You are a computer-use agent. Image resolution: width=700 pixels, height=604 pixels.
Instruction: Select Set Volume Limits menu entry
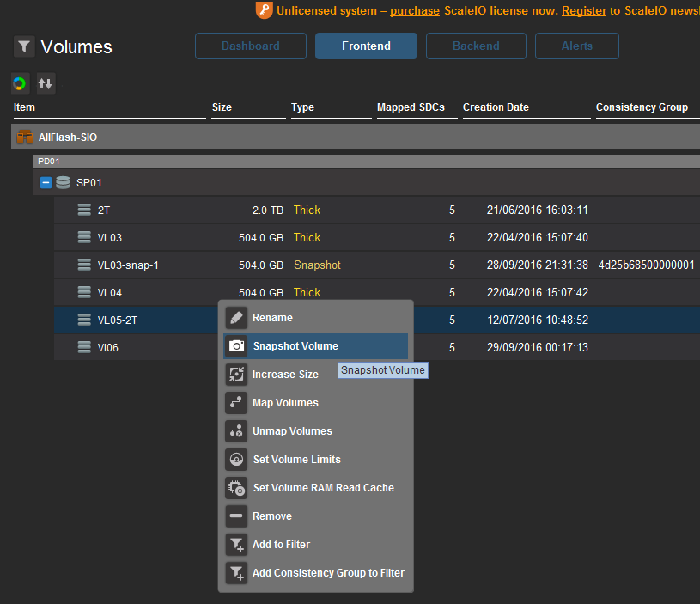point(315,460)
